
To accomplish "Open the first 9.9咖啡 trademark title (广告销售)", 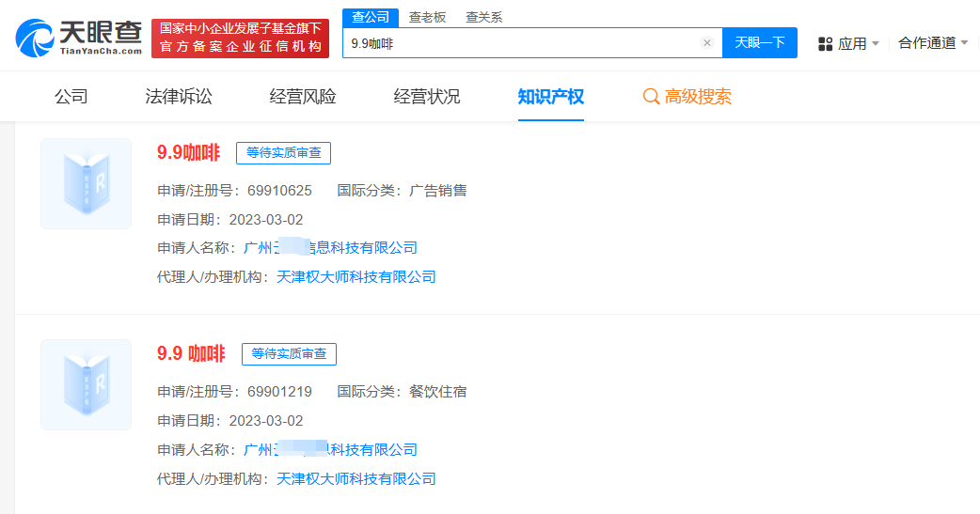I will coord(188,153).
